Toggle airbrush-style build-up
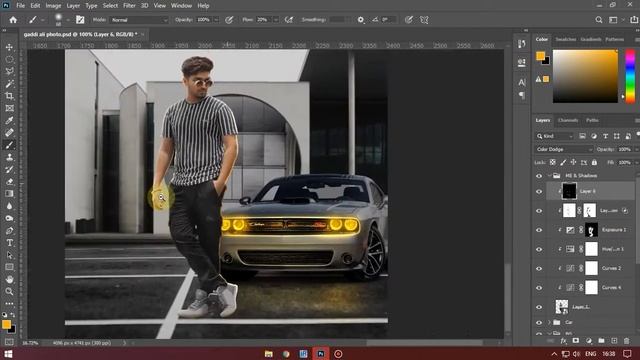640x360 pixels. 289,20
